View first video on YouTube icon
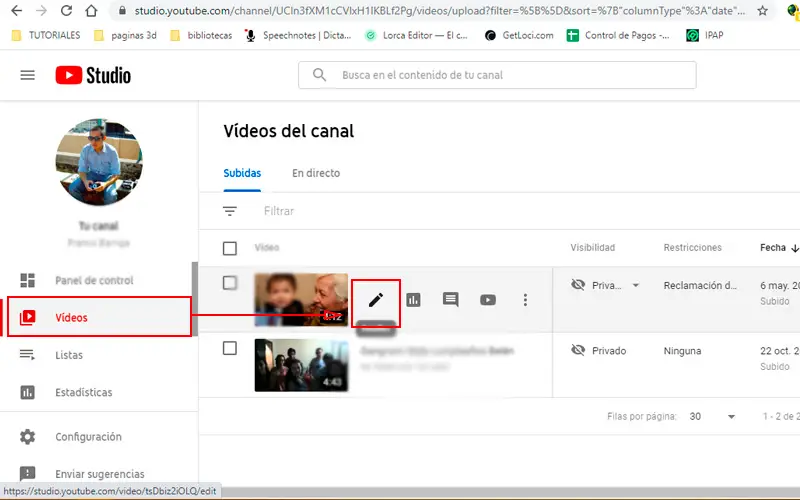Image resolution: width=800 pixels, height=500 pixels. click(x=488, y=300)
